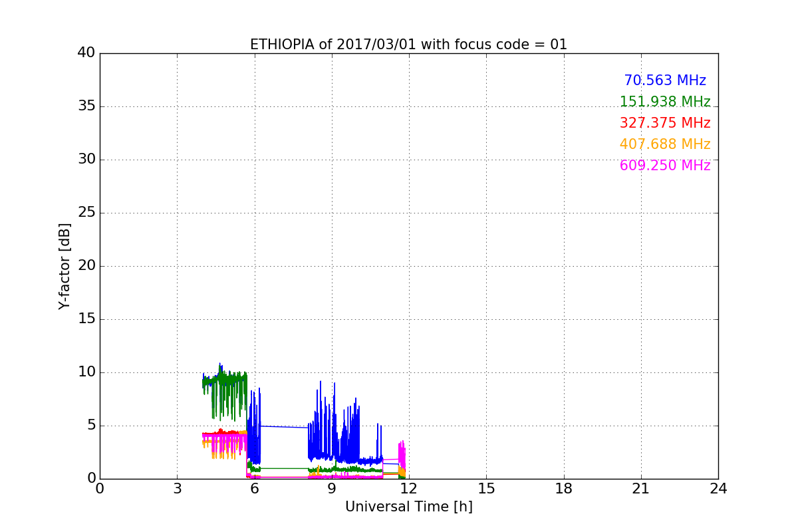Viewport: 798px width, 532px height.
Task: Select the 327.375 MHz legend label
Action: tap(665, 123)
